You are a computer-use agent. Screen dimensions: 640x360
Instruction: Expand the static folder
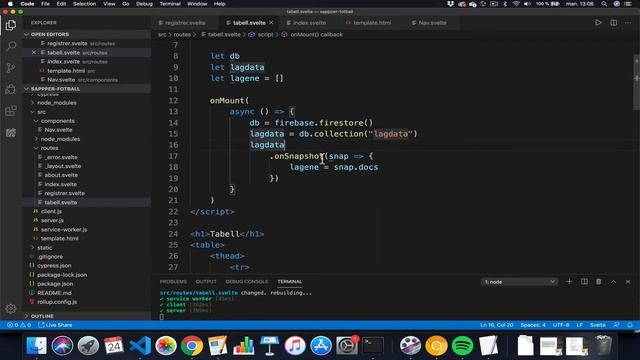(x=44, y=248)
